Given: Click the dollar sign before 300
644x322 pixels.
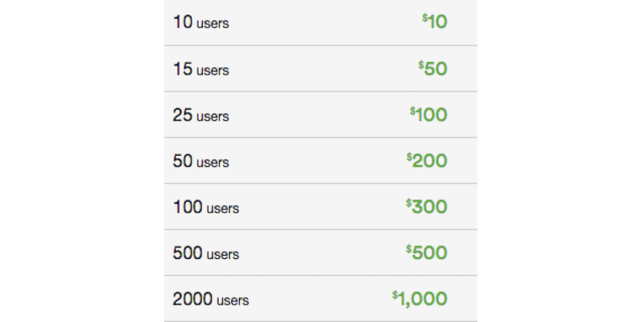Looking at the screenshot, I should pyautogui.click(x=409, y=203).
